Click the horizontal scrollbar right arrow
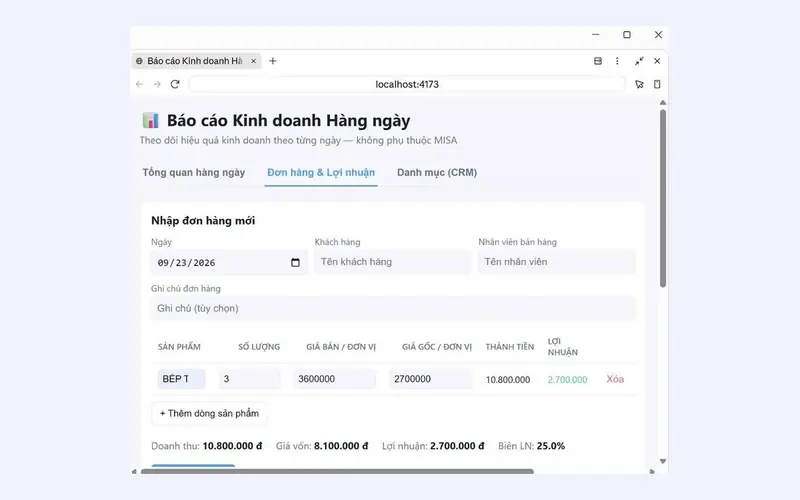This screenshot has height=500, width=800. pos(652,471)
